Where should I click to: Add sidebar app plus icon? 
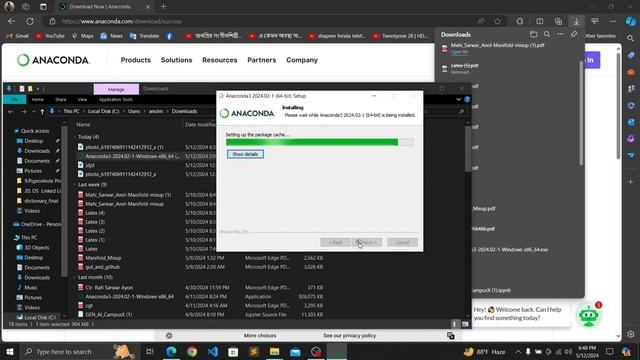(x=631, y=182)
